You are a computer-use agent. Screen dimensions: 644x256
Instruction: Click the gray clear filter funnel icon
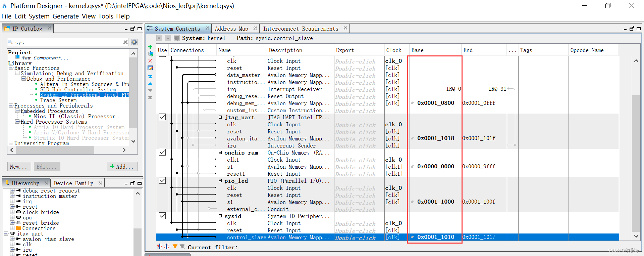click(182, 247)
